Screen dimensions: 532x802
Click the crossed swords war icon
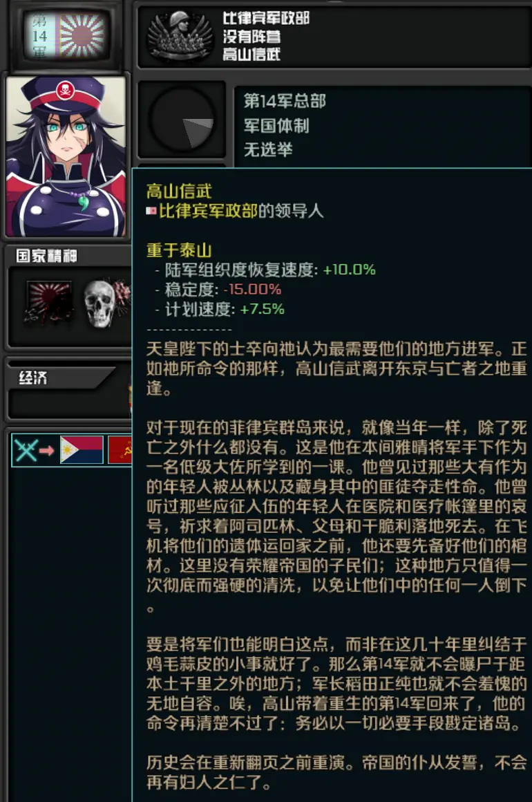(26, 451)
